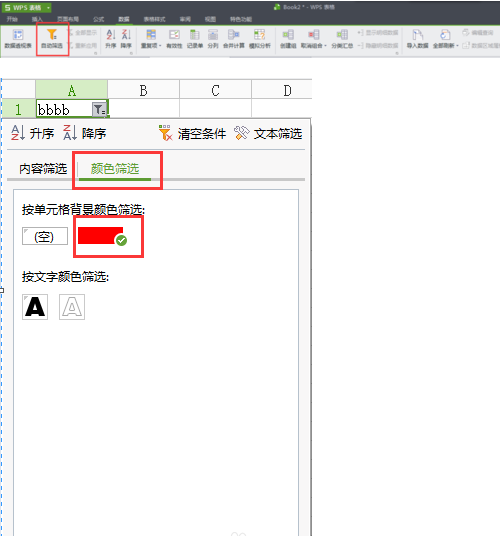Image resolution: width=501 pixels, height=536 pixels.
Task: Open the Record Form (记录单) tool
Action: point(195,38)
